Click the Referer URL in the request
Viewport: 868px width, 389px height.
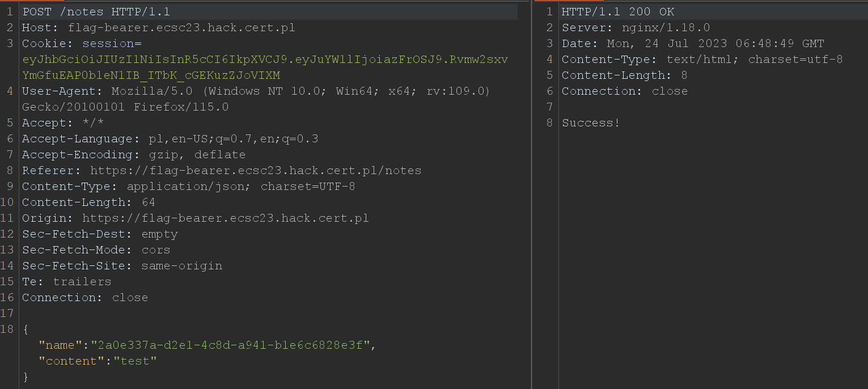[256, 171]
